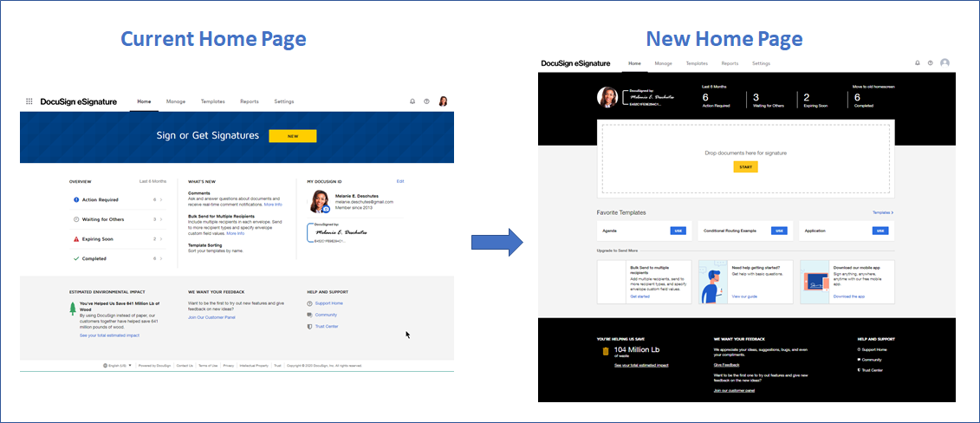This screenshot has height=423, width=980.
Task: Open the user avatar menu on Current Home Page
Action: [x=443, y=101]
